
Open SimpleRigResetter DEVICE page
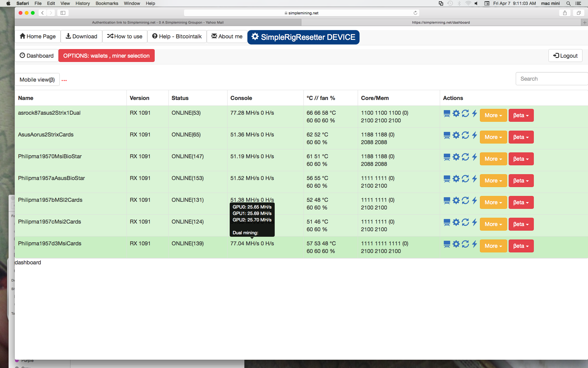(303, 37)
